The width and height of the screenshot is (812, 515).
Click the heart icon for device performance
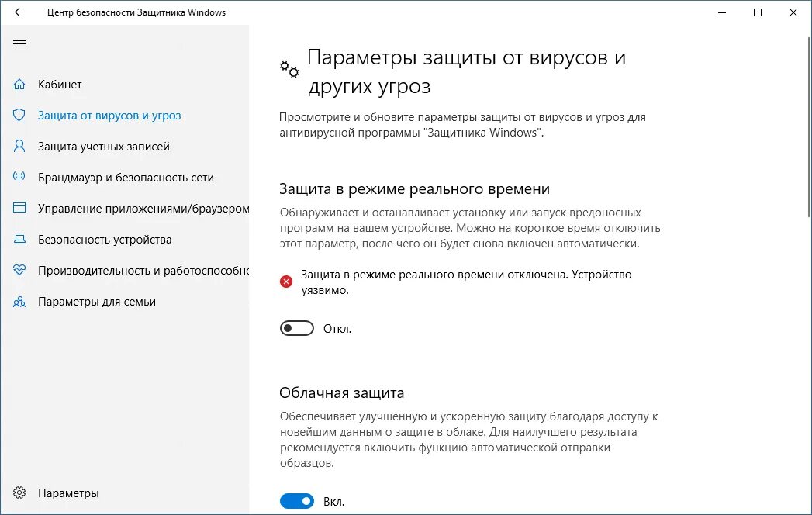click(19, 270)
